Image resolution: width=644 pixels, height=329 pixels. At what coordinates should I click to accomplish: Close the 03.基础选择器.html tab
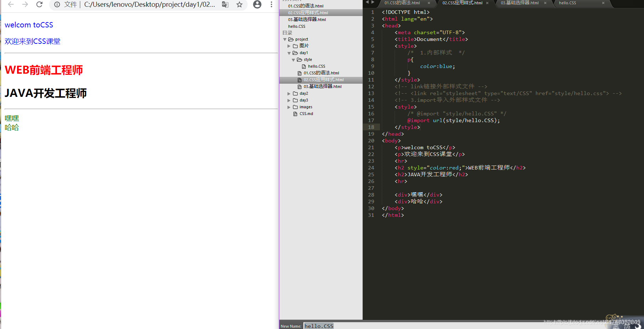[545, 3]
